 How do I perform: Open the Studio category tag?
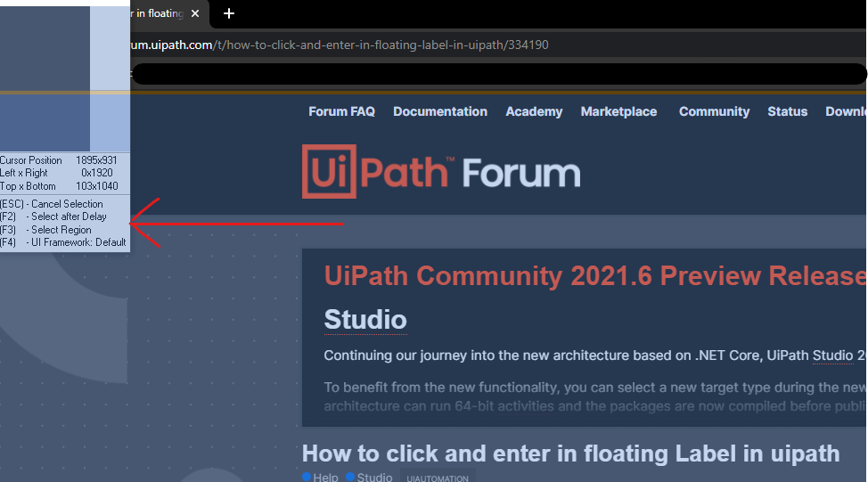coord(369,477)
